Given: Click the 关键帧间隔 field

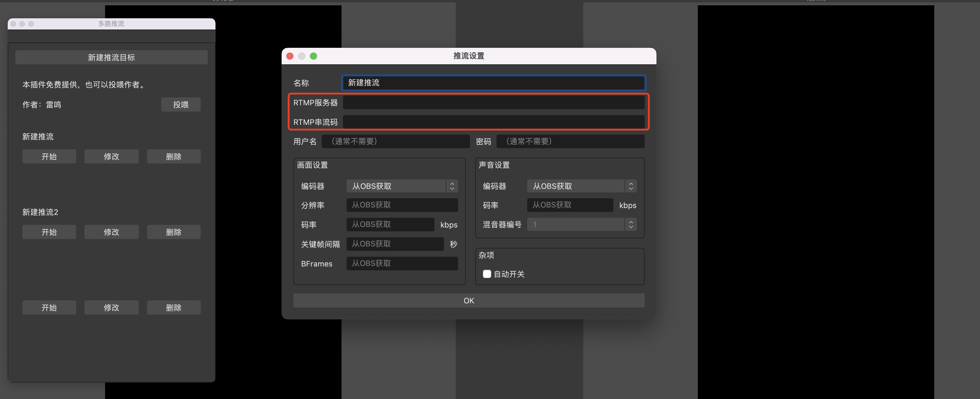Looking at the screenshot, I should pos(395,244).
